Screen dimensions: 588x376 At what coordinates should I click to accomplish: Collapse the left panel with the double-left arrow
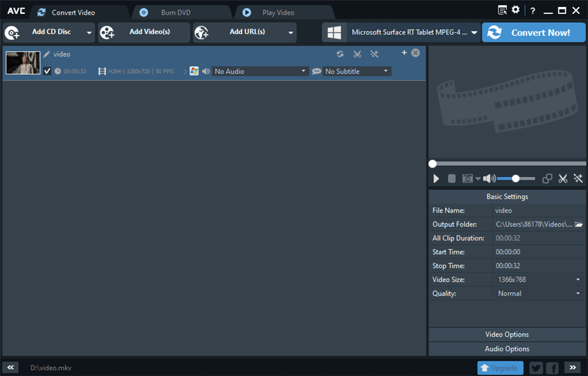tap(11, 367)
